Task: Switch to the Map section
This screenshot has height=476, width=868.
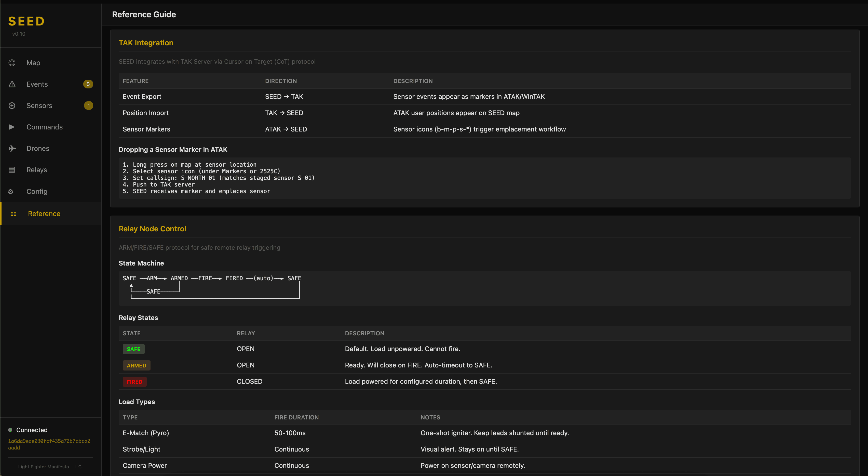Action: coord(33,63)
